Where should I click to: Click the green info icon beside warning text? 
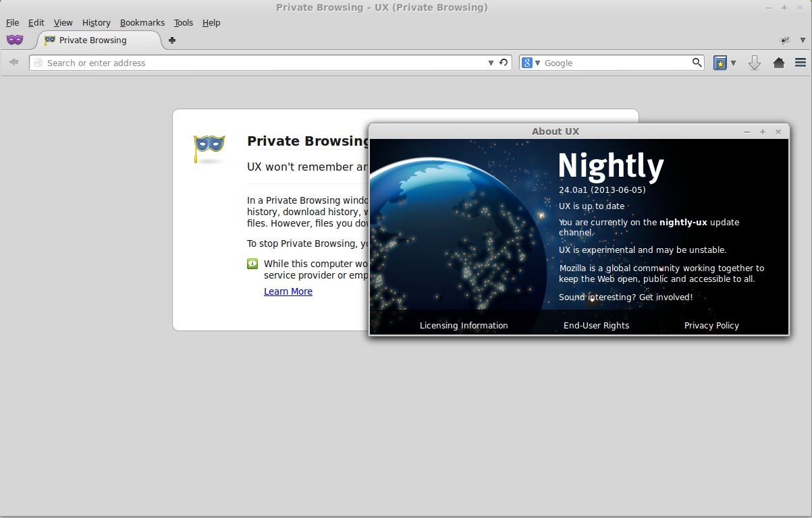pyautogui.click(x=252, y=264)
